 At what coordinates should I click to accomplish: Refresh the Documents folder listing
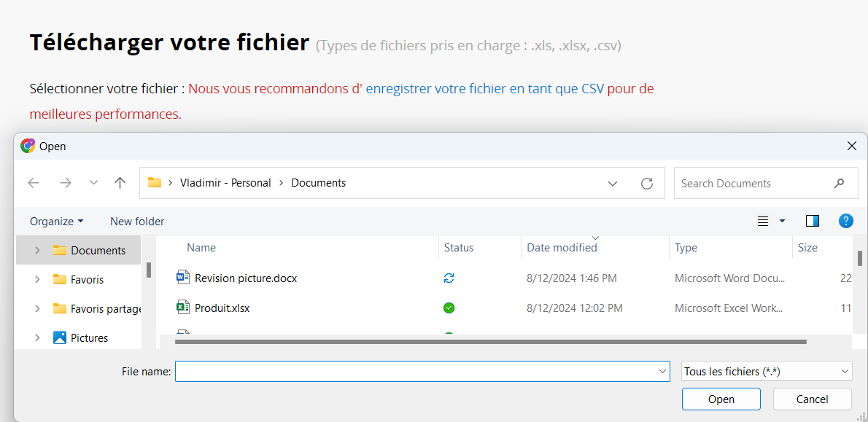(x=646, y=184)
